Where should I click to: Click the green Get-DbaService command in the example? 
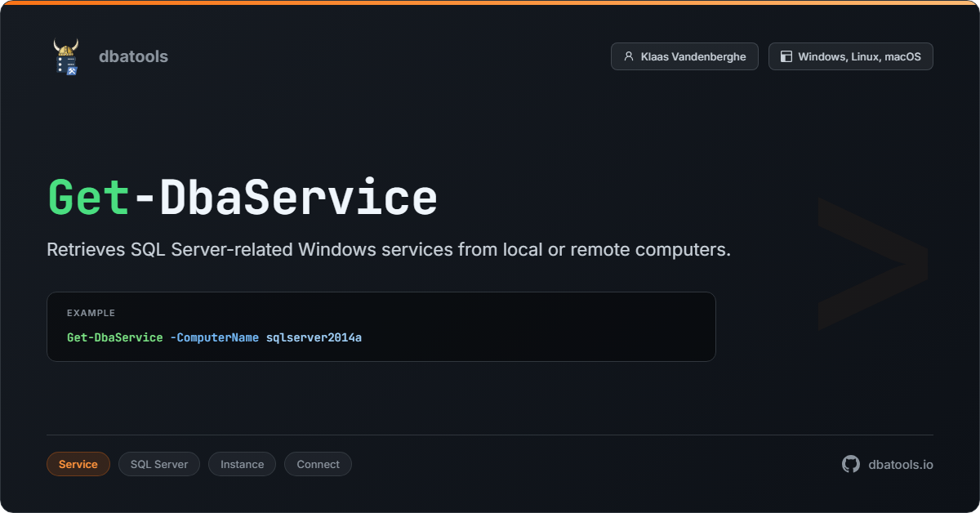[115, 337]
